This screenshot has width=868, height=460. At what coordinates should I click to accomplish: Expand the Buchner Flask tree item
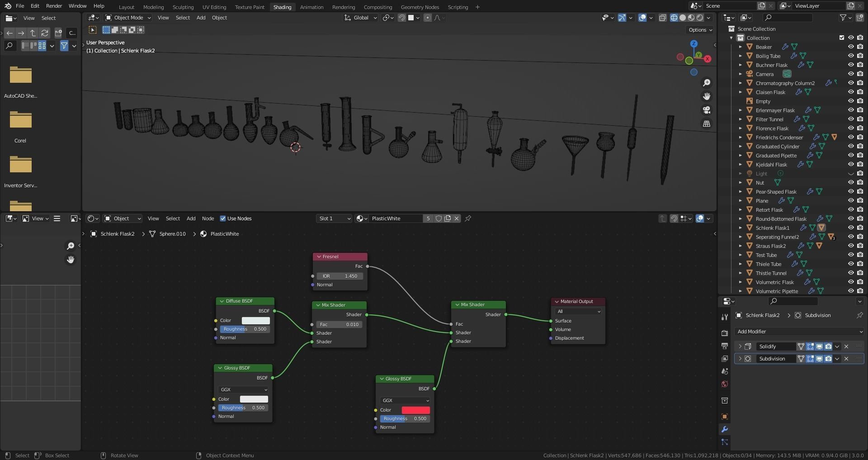click(741, 65)
